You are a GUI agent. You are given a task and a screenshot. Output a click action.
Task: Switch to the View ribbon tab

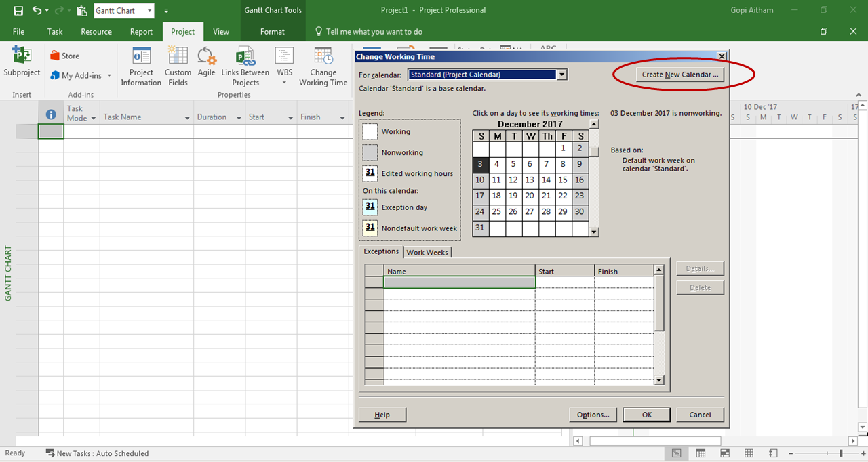click(221, 32)
